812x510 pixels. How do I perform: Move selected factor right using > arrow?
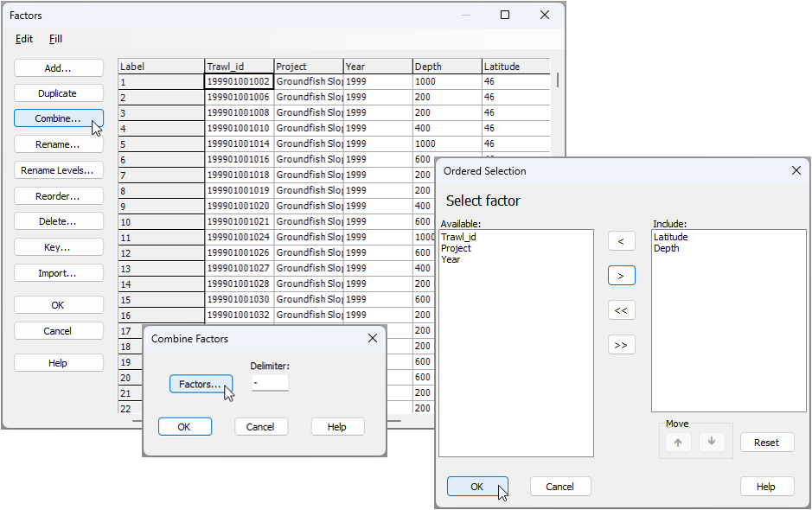click(621, 275)
